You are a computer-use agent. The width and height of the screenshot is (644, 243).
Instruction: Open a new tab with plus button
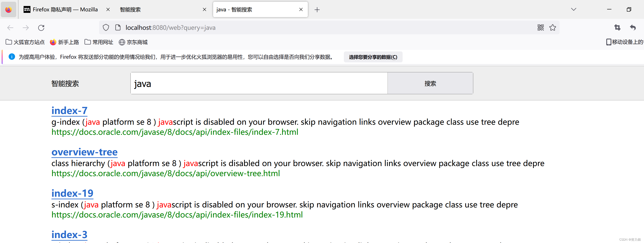pos(317,10)
